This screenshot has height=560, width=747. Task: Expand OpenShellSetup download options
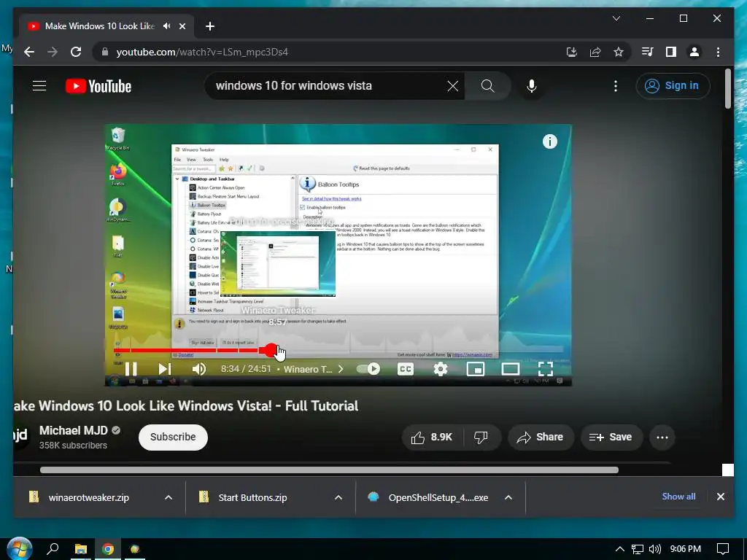click(x=508, y=497)
